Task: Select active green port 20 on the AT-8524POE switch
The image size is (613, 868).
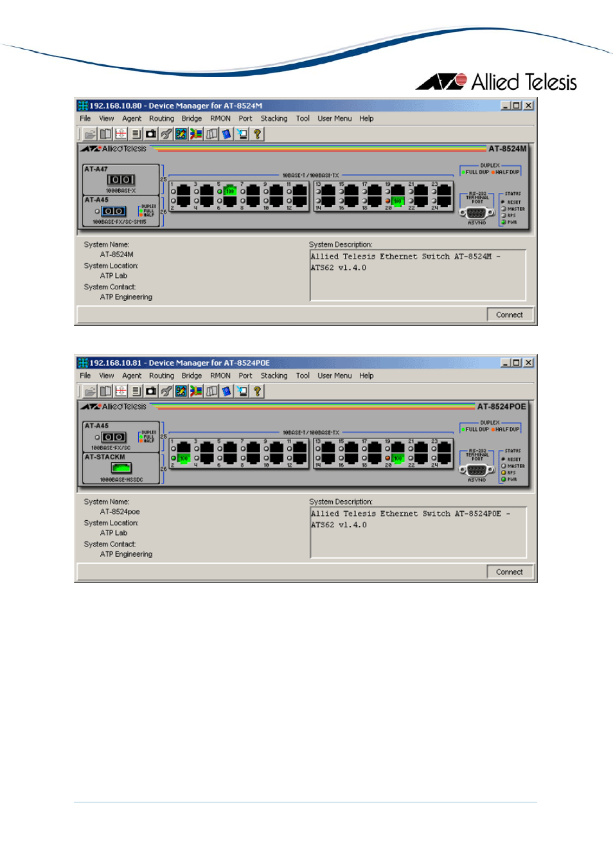Action: tap(398, 458)
